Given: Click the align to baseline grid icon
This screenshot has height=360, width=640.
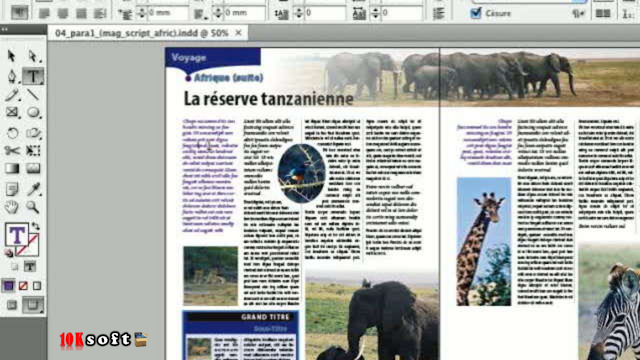Looking at the screenshot, I should point(439,13).
